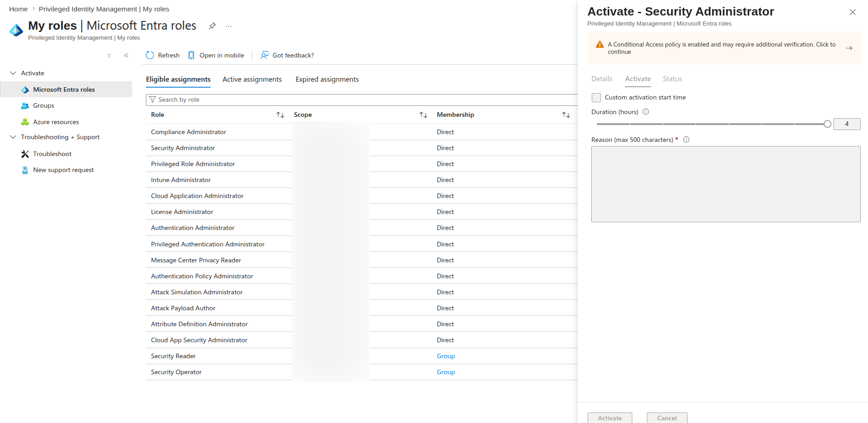Click the Groups sidebar icon
This screenshot has height=423, width=868.
(25, 106)
